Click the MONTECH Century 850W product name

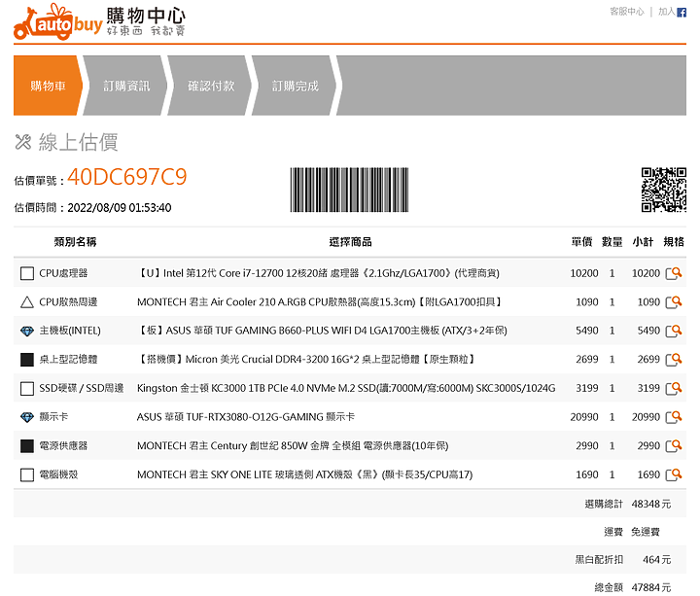pos(293,445)
